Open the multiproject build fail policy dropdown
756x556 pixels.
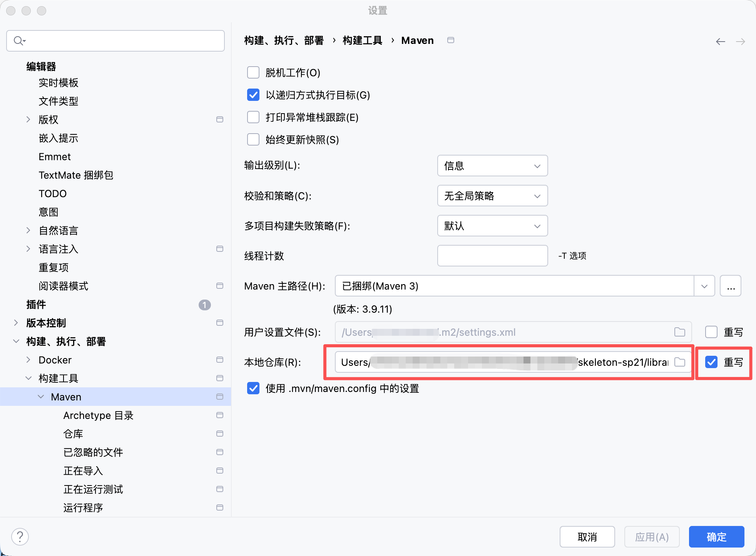tap(492, 226)
